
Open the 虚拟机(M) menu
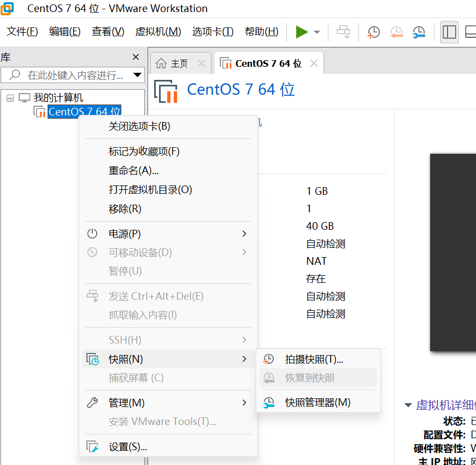[158, 31]
